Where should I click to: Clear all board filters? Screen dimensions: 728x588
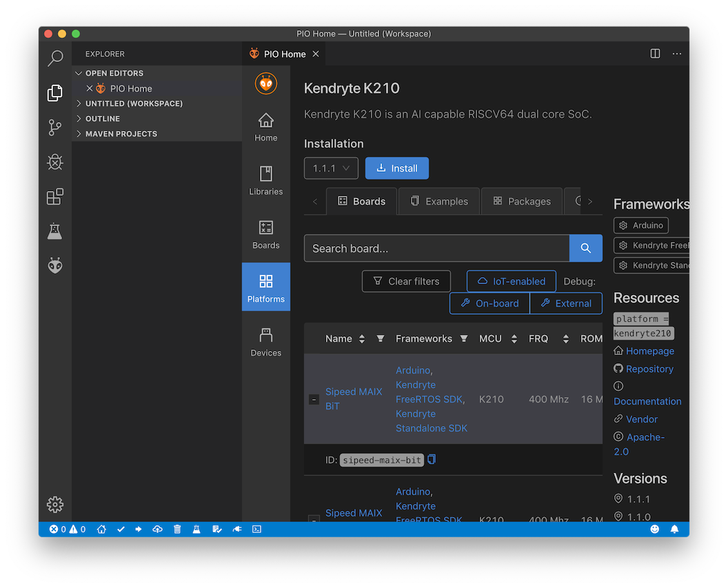[406, 281]
